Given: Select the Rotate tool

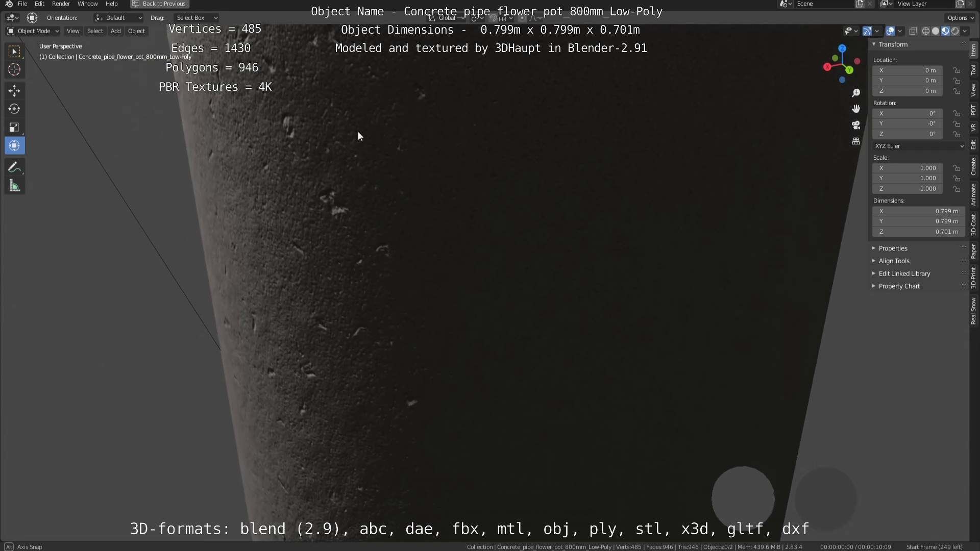Looking at the screenshot, I should (14, 109).
